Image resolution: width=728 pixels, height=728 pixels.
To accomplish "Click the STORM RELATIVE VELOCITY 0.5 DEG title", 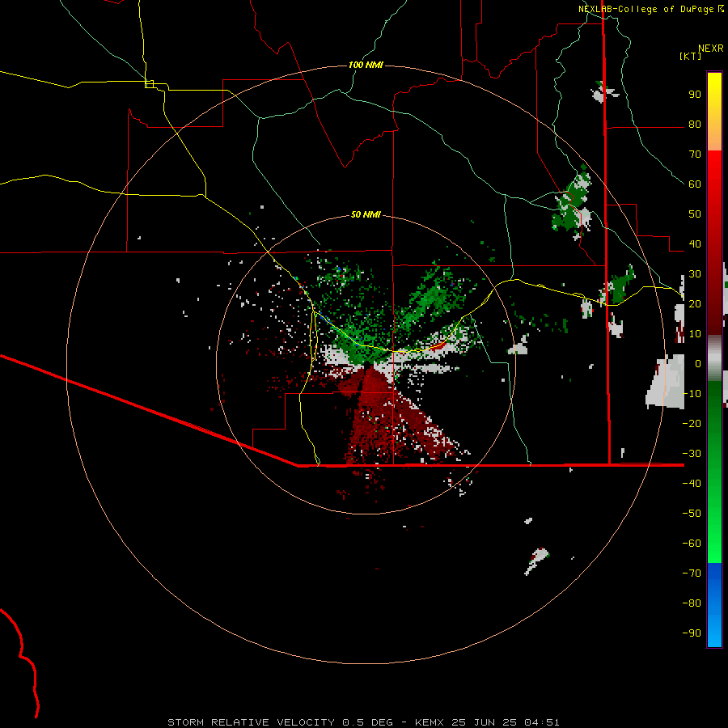I will [280, 722].
